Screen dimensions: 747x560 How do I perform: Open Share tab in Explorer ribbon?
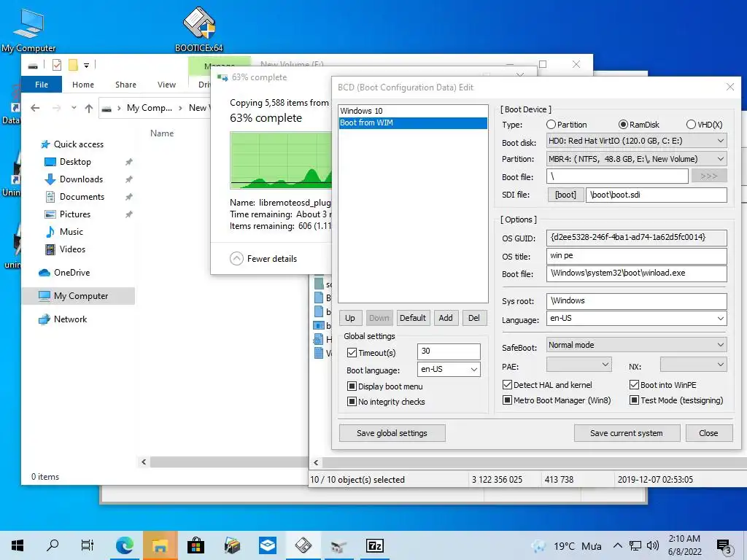125,85
